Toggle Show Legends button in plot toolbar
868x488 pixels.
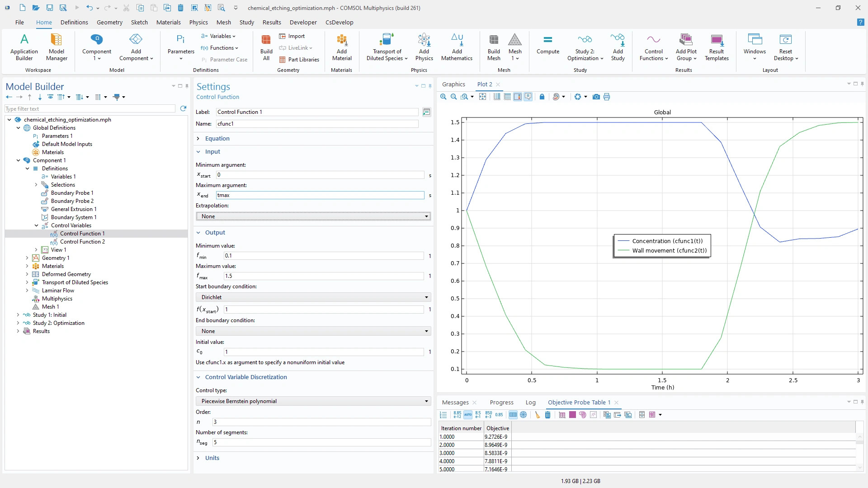click(x=528, y=97)
